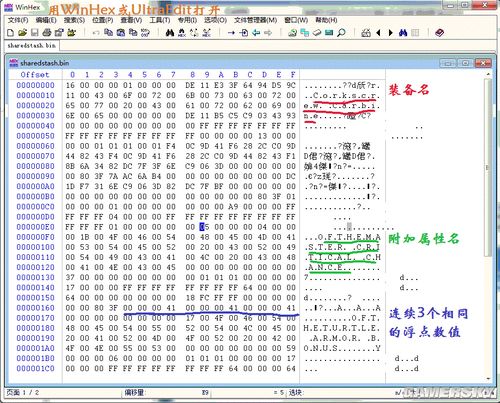Click the Find hex values icon
Image resolution: width=500 pixels, height=403 pixels.
182,33
